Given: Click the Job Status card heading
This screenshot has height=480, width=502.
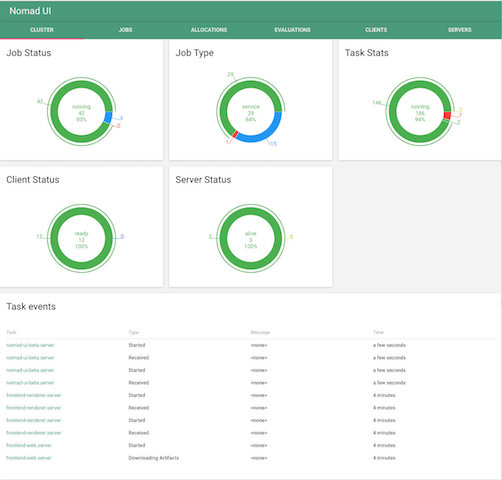Looking at the screenshot, I should [x=29, y=53].
